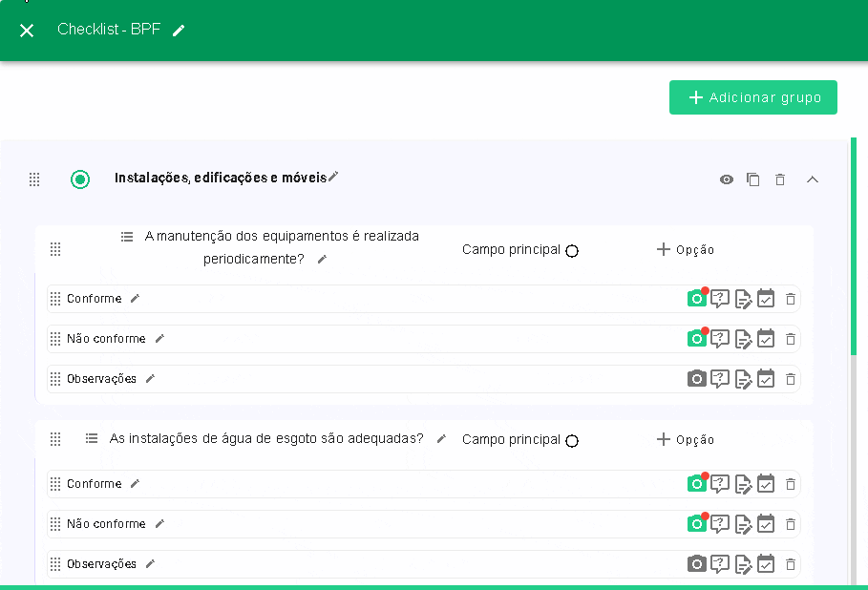
Task: Click the camera icon on first Conforme row
Action: point(697,299)
